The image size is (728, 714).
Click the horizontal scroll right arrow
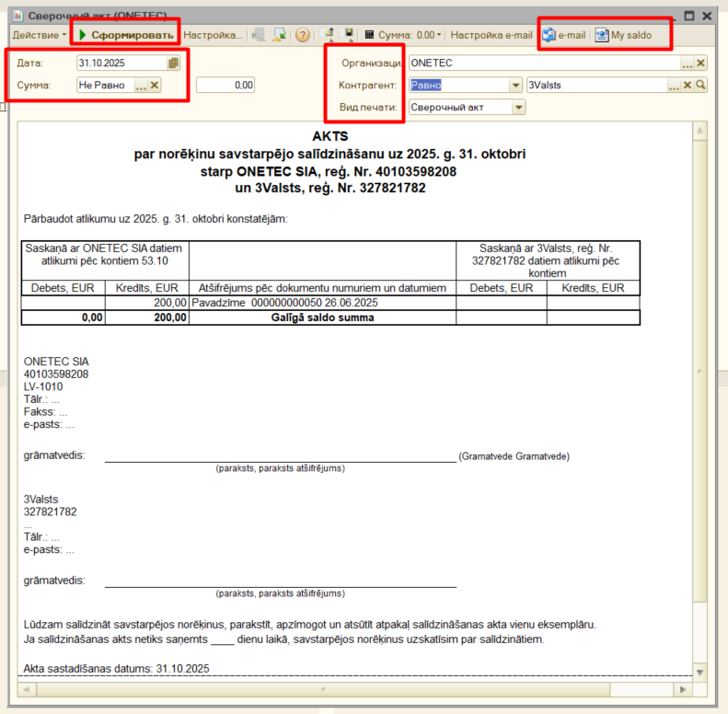[683, 689]
